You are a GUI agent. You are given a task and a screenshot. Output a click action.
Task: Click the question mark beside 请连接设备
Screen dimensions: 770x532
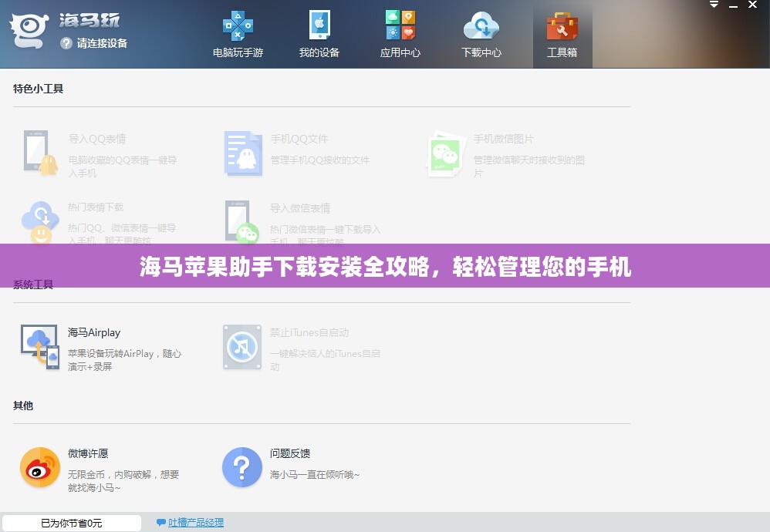(66, 44)
